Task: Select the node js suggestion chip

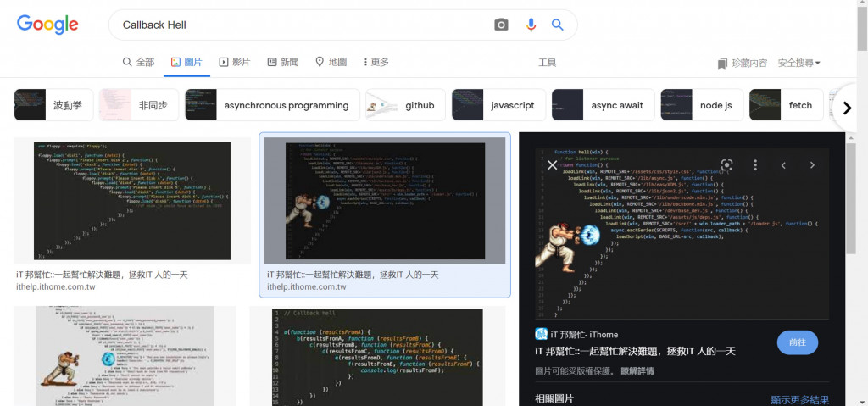Action: (701, 105)
